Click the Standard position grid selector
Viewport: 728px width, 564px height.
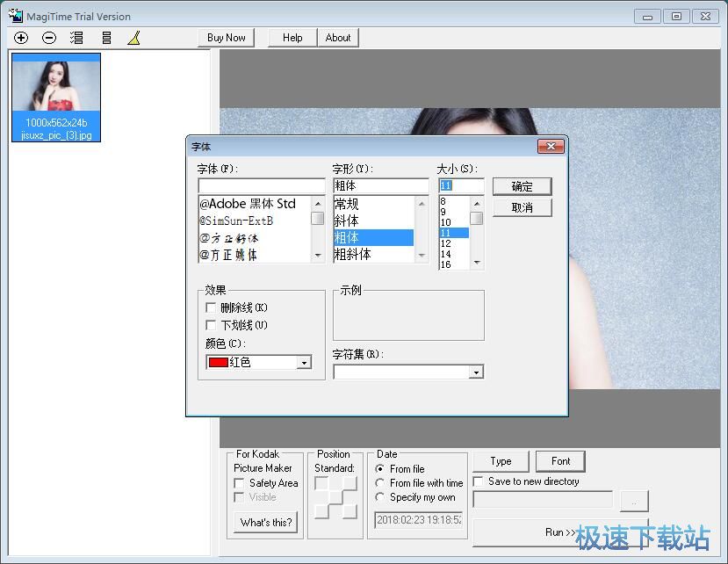pos(335,497)
